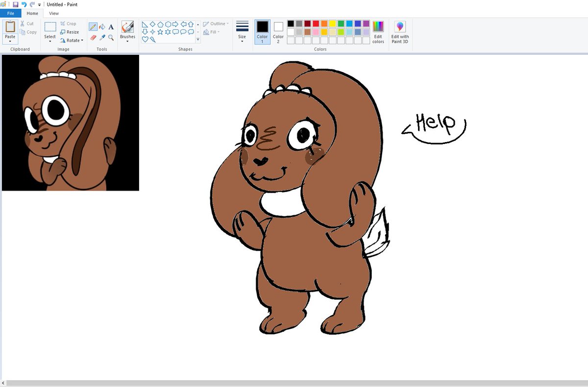Click the Brushes icon
Viewport: 588px width, 387px height.
click(127, 27)
